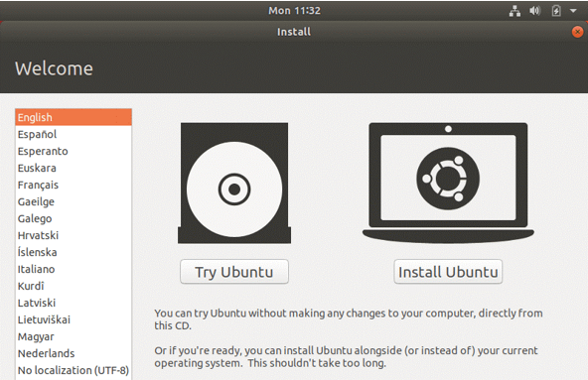Viewport: 588px width, 380px height.
Task: Choose Kurdî from the list
Action: [x=73, y=286]
